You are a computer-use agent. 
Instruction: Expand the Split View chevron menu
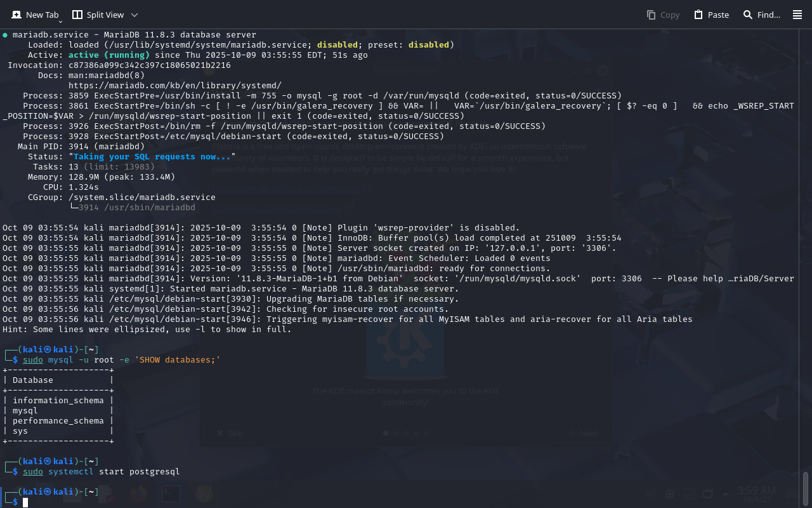[x=134, y=15]
